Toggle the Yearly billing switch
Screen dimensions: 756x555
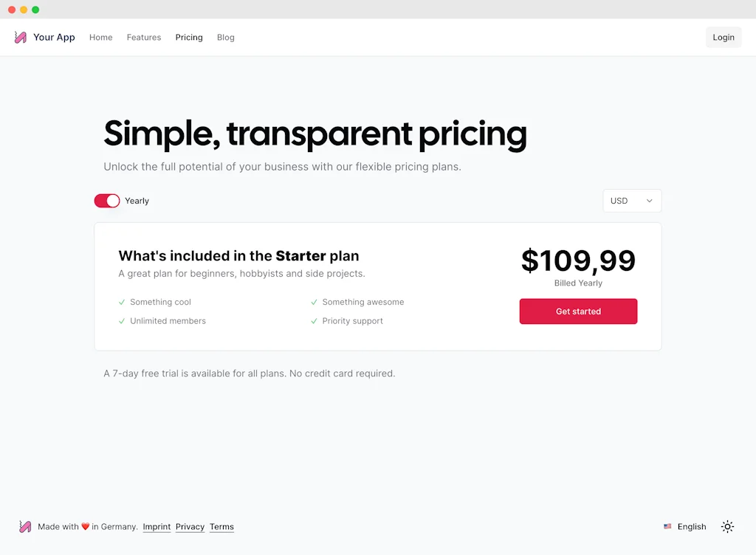click(106, 200)
